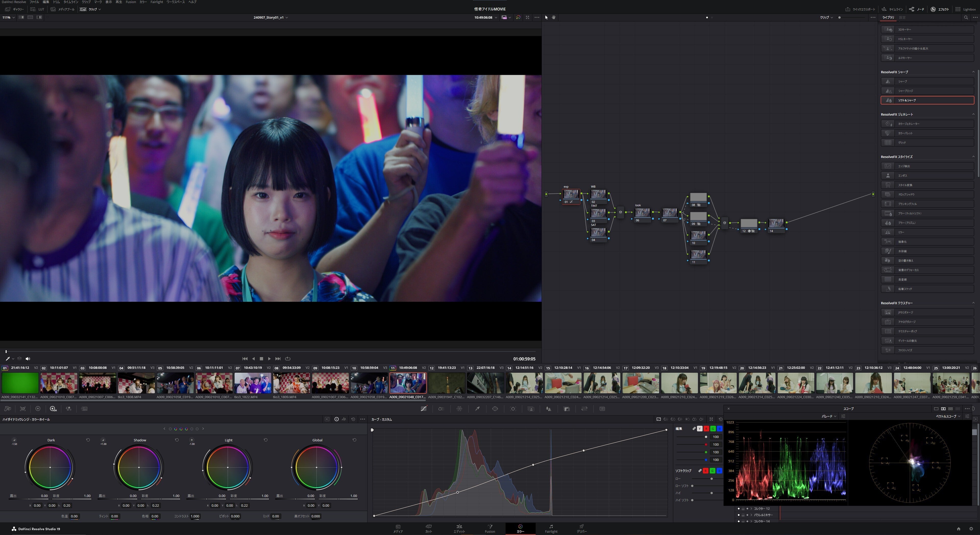The image size is (980, 535).
Task: Open the ベクトルスコープ scope type dropdown
Action: click(948, 416)
